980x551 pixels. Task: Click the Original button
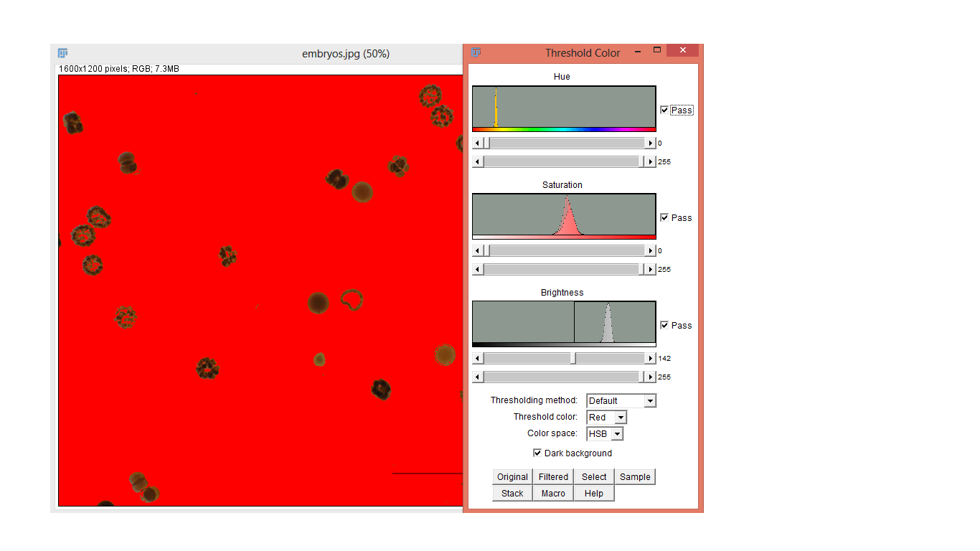512,476
